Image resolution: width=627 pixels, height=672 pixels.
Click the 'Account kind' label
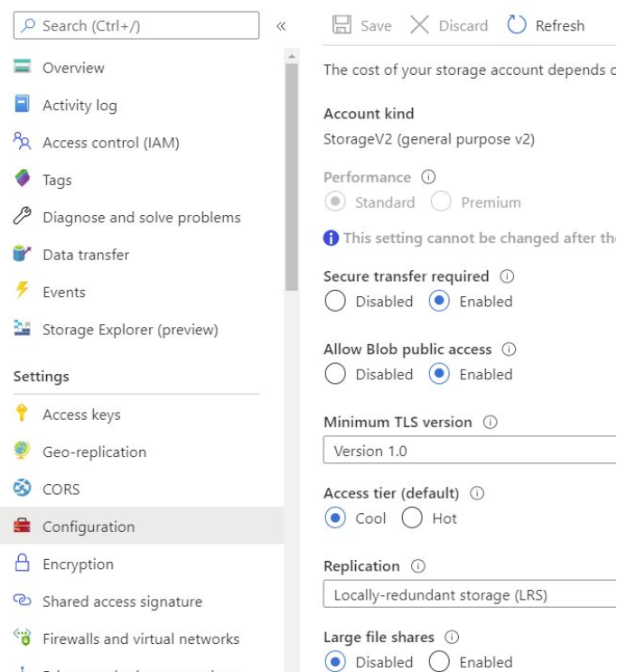coord(369,114)
